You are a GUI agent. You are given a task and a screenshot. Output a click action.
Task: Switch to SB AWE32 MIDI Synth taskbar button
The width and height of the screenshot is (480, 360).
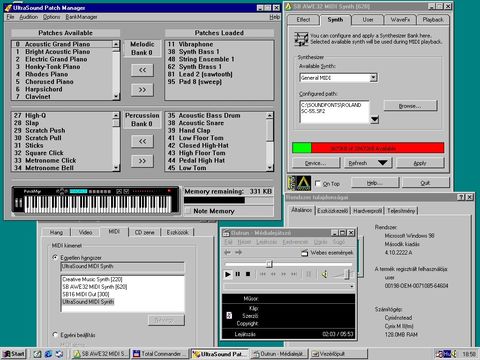[x=100, y=354]
